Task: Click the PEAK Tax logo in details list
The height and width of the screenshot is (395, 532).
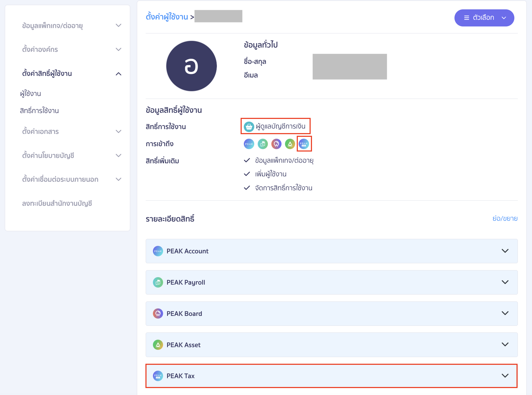Action: click(x=158, y=376)
